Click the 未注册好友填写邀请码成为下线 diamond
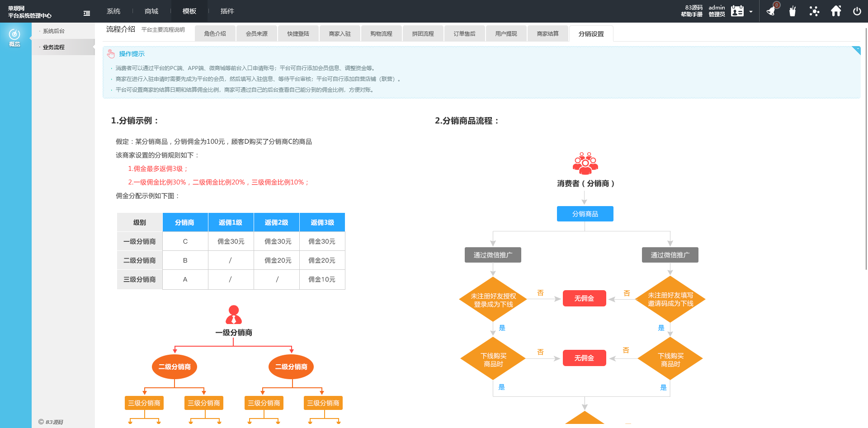Viewport: 868px width, 428px height. tap(670, 299)
